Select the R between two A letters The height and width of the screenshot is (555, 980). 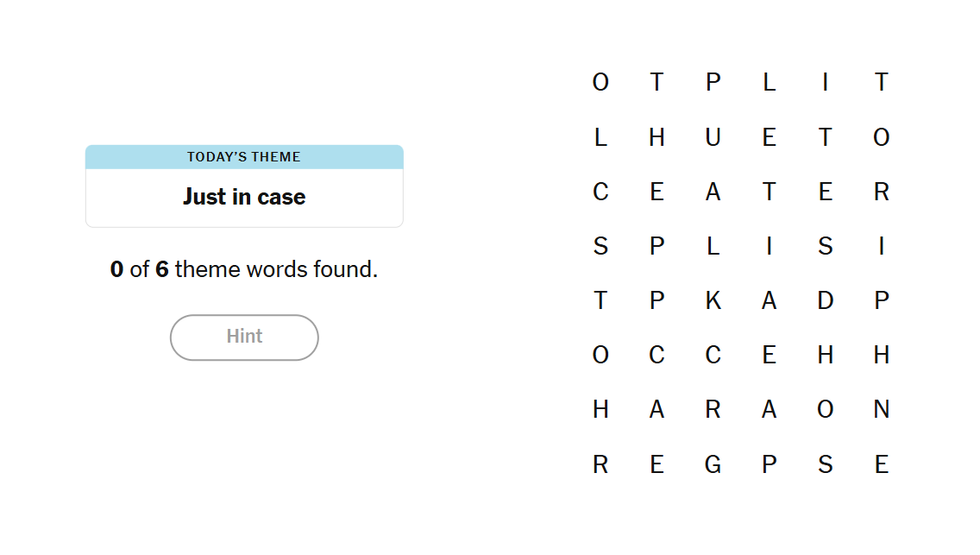[713, 410]
